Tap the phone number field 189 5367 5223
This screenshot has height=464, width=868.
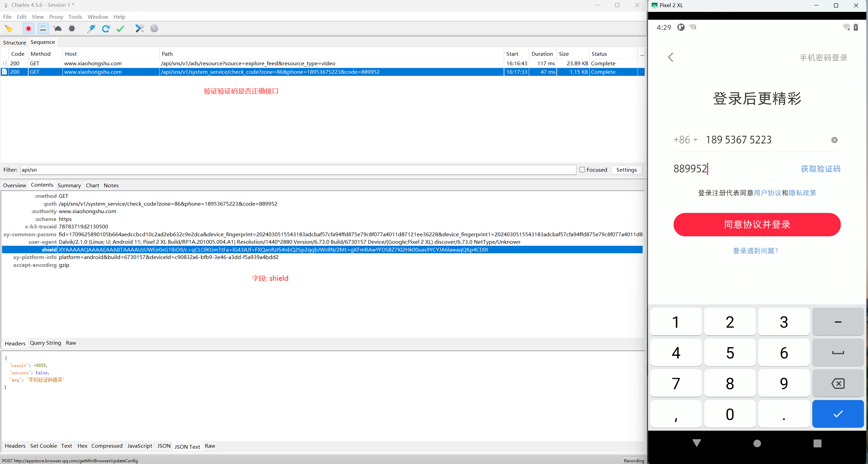pos(739,140)
